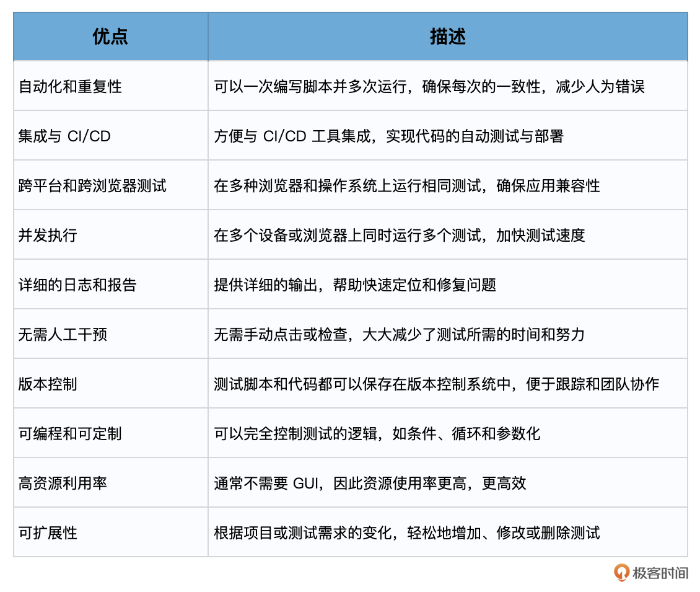Image resolution: width=700 pixels, height=592 pixels.
Task: Select the 跨平台和跨浏览器测试 cell
Action: (92, 185)
